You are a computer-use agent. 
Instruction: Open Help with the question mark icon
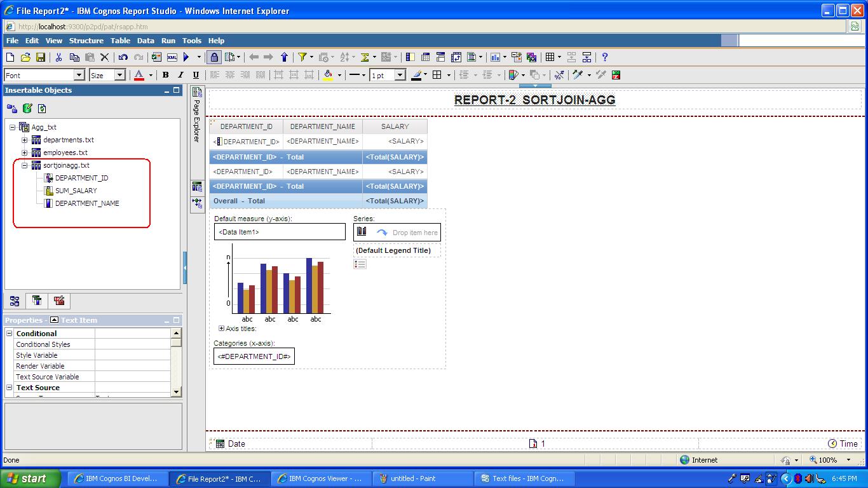pyautogui.click(x=605, y=57)
